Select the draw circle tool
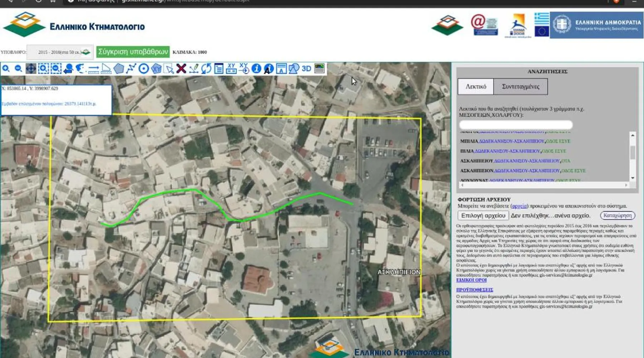The width and height of the screenshot is (644, 358). (143, 68)
